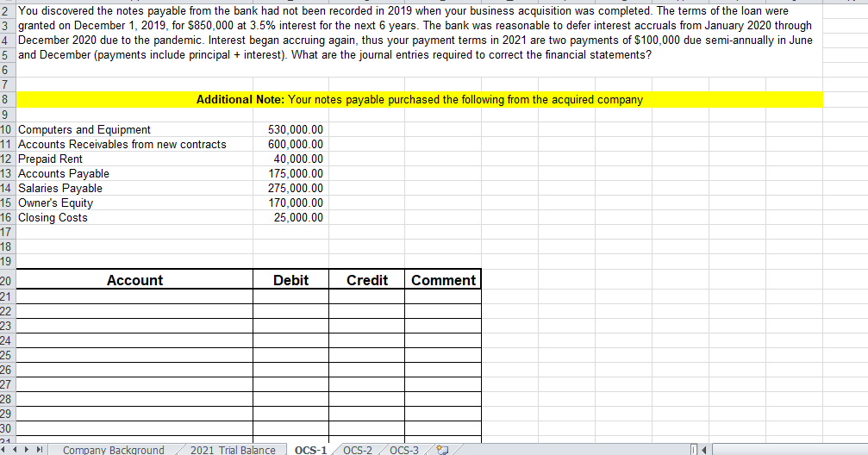Screen dimensions: 868x455
Task: Open the 2021 Trial Balance sheet tab
Action: click(x=233, y=450)
